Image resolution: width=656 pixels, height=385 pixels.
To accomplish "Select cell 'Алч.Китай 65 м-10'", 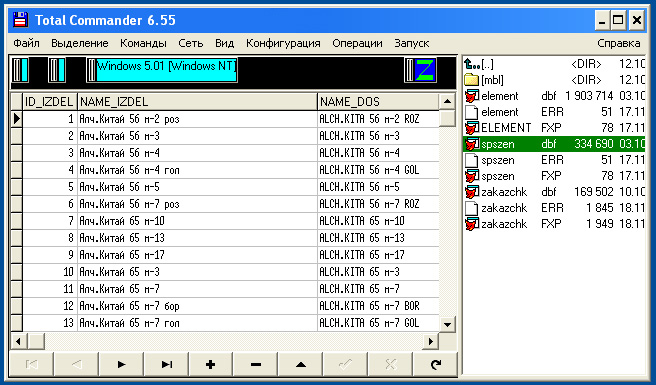I will click(197, 221).
